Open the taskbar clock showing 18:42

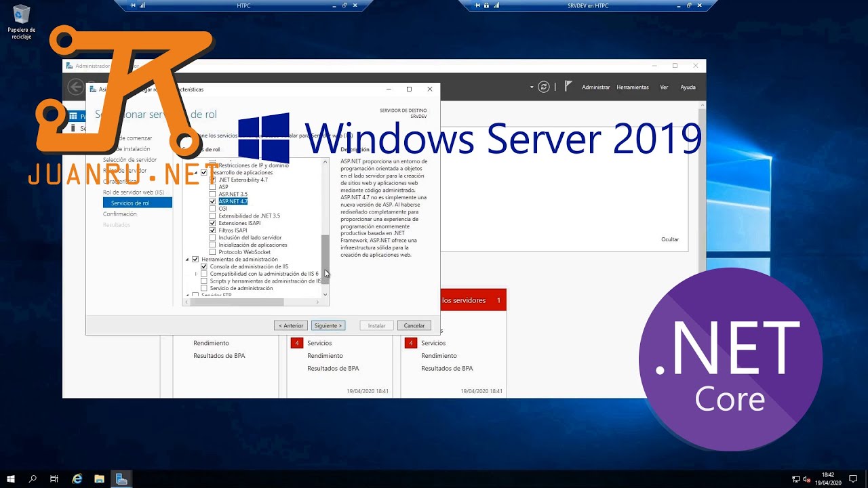828,479
